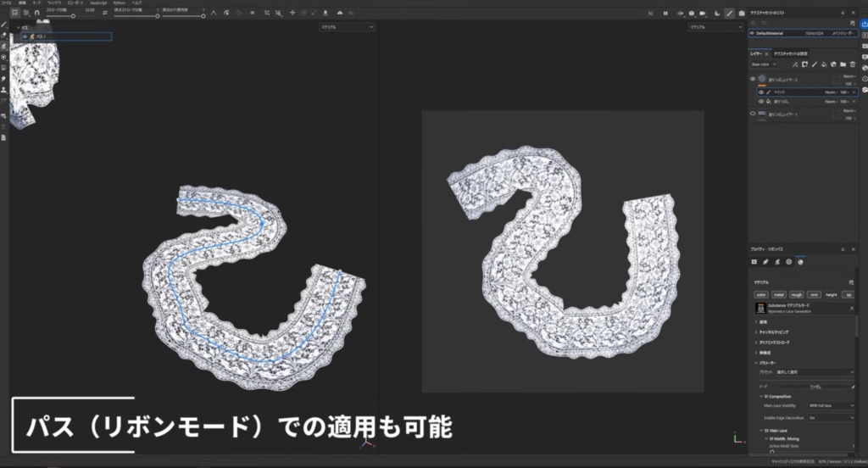This screenshot has height=468, width=868.
Task: Open the ファイル menu
Action: [6, 3]
